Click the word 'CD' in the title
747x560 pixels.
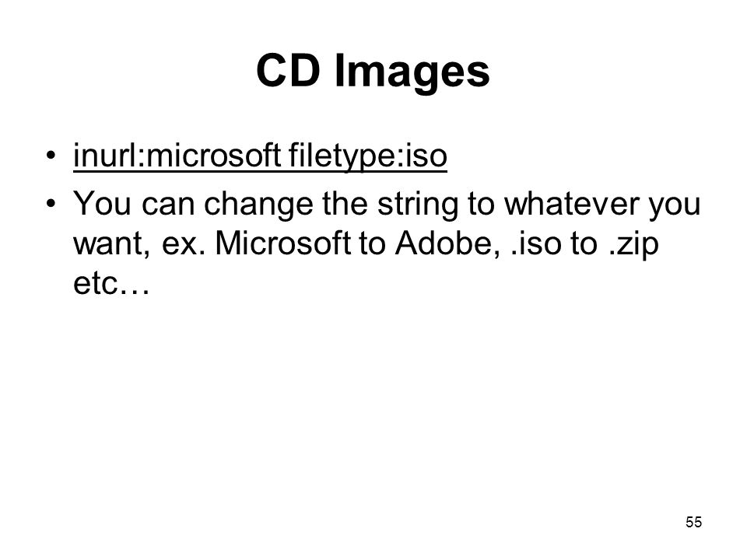point(288,70)
